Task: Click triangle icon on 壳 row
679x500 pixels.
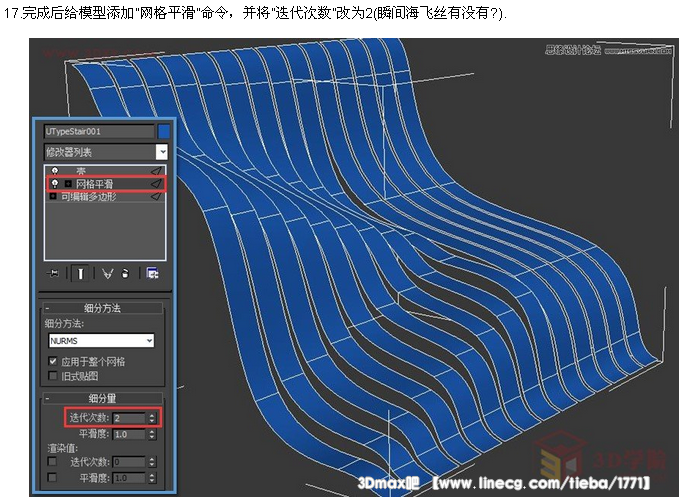Action: pyautogui.click(x=156, y=171)
